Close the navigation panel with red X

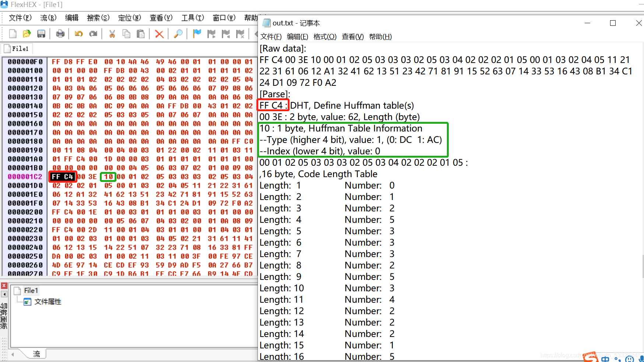coord(4,286)
